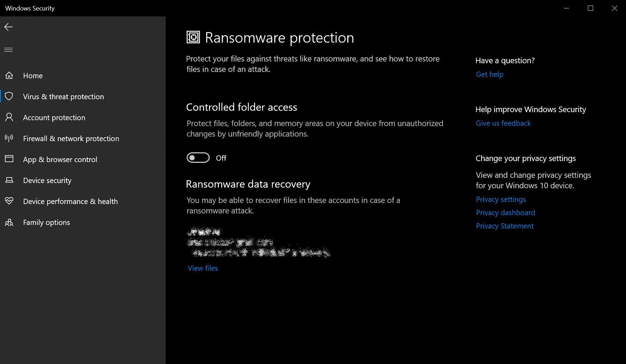Open the Privacy dashboard link
The image size is (626, 364).
pyautogui.click(x=505, y=213)
